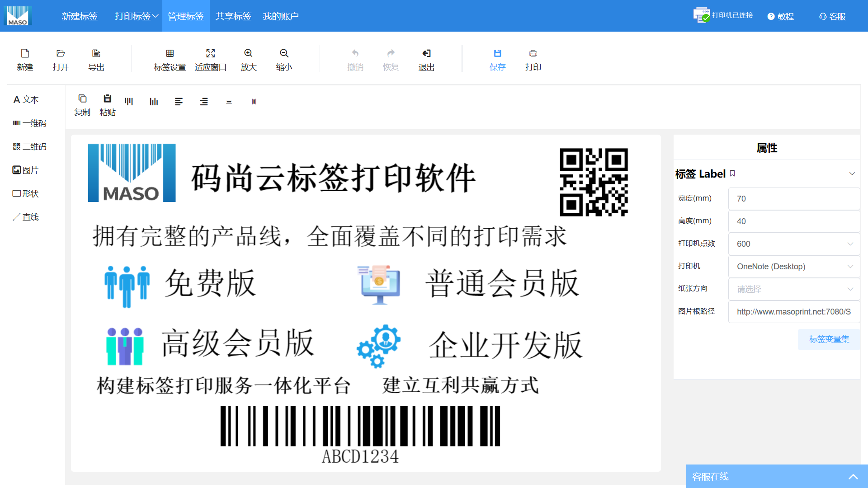The width and height of the screenshot is (868, 488).
Task: Click the printer connected status icon
Action: [x=702, y=15]
